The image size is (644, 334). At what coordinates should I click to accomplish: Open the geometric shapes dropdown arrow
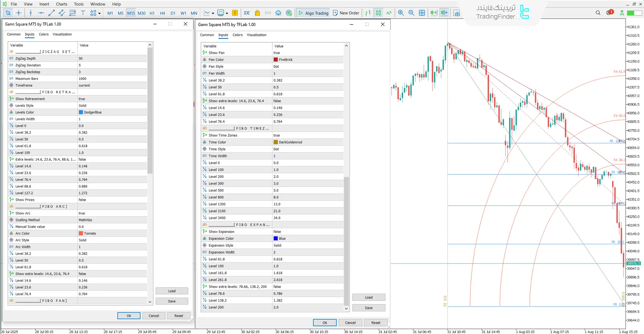coord(99,13)
